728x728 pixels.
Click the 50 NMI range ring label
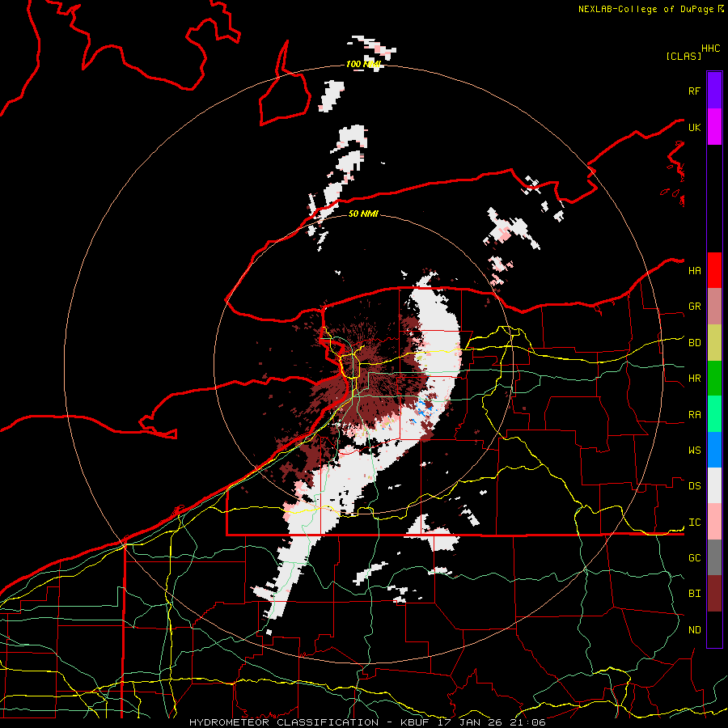click(x=363, y=214)
